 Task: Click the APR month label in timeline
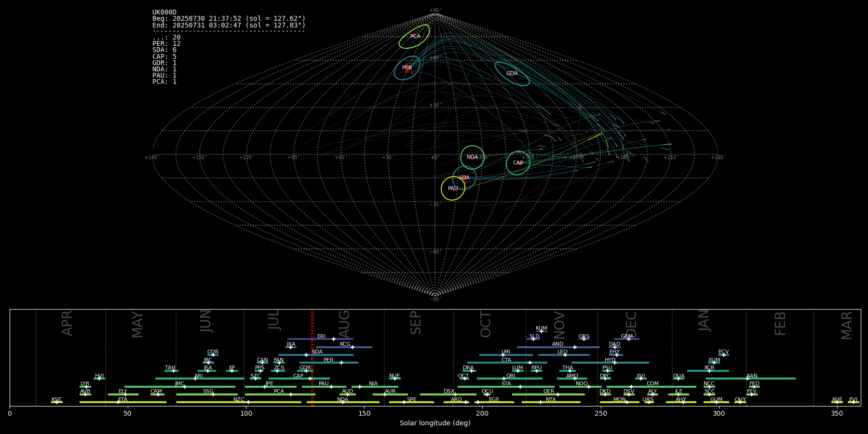pos(68,323)
